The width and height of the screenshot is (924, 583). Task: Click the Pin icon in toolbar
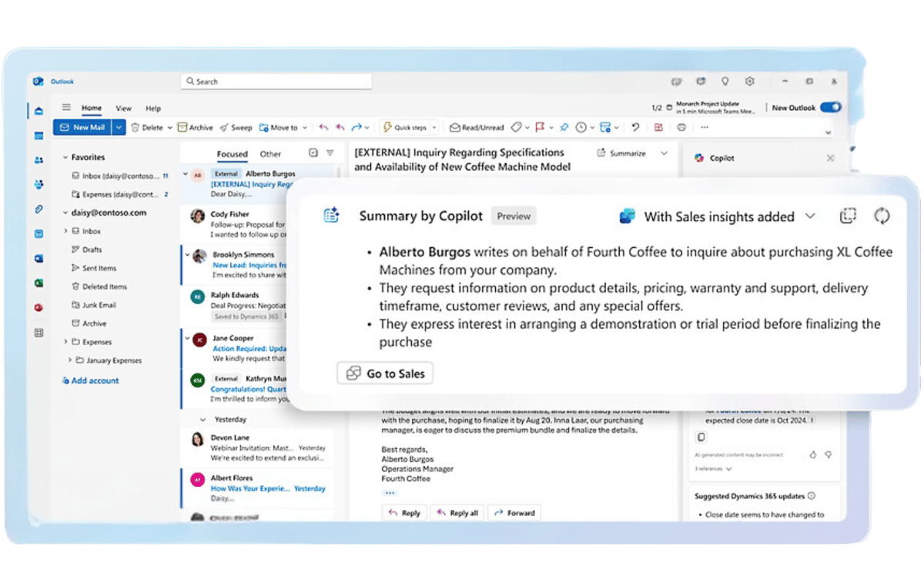564,127
